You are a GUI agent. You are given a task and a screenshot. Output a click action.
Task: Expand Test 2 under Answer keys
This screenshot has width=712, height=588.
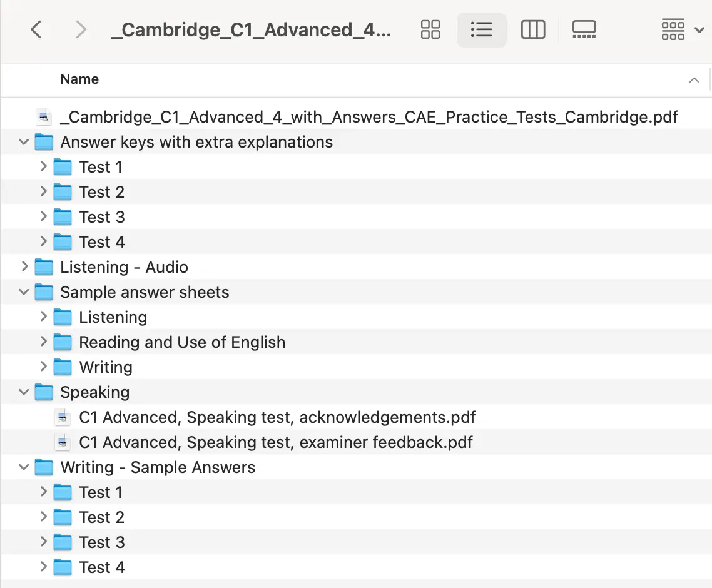pos(43,191)
